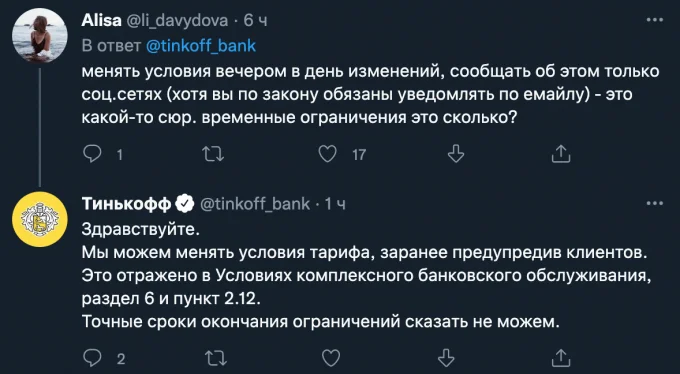Click download arrow under Тинькофф tweet
The image size is (680, 374).
(445, 358)
